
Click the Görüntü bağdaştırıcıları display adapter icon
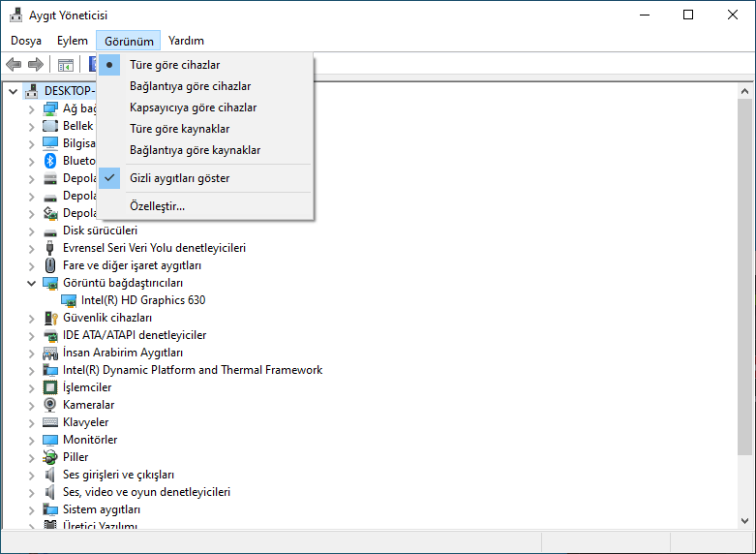[x=50, y=283]
